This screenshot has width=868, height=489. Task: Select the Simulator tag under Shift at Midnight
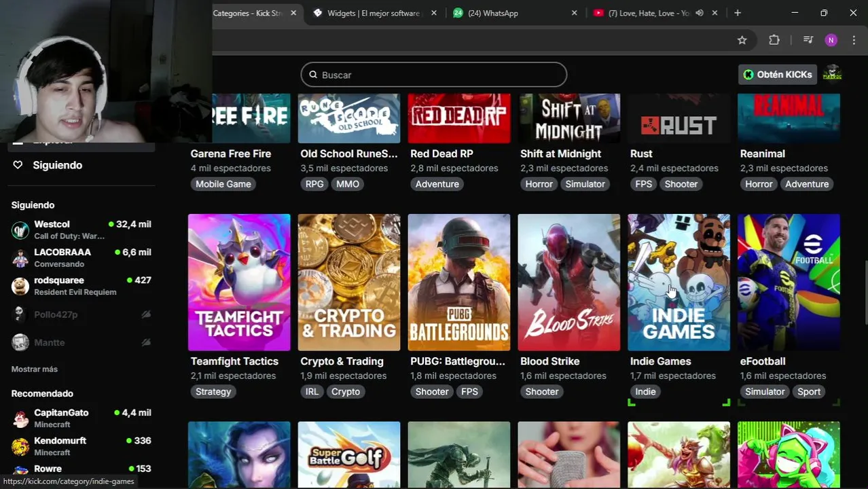[x=585, y=184]
